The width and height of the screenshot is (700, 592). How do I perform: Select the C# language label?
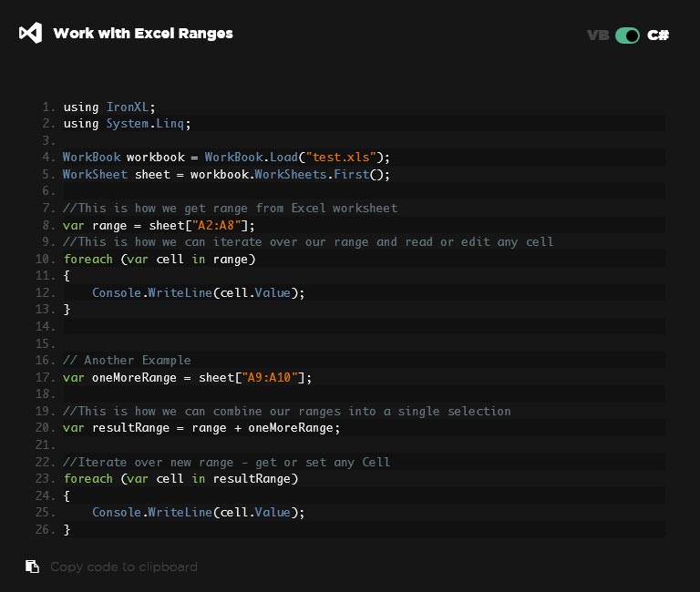click(658, 36)
